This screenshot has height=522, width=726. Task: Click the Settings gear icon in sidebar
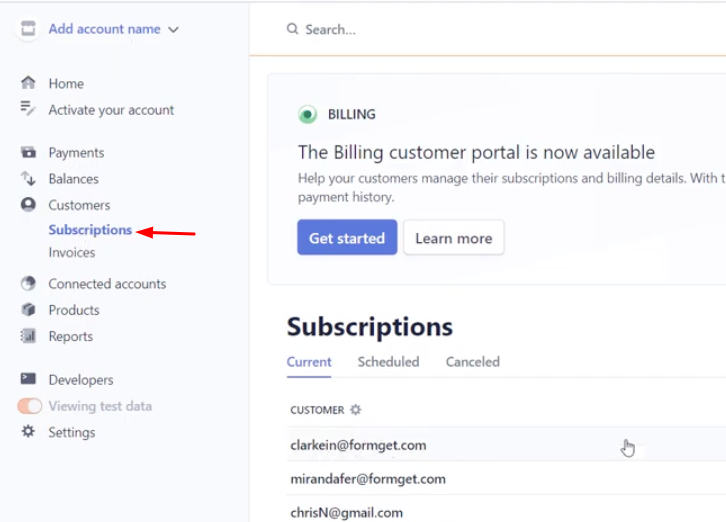28,432
